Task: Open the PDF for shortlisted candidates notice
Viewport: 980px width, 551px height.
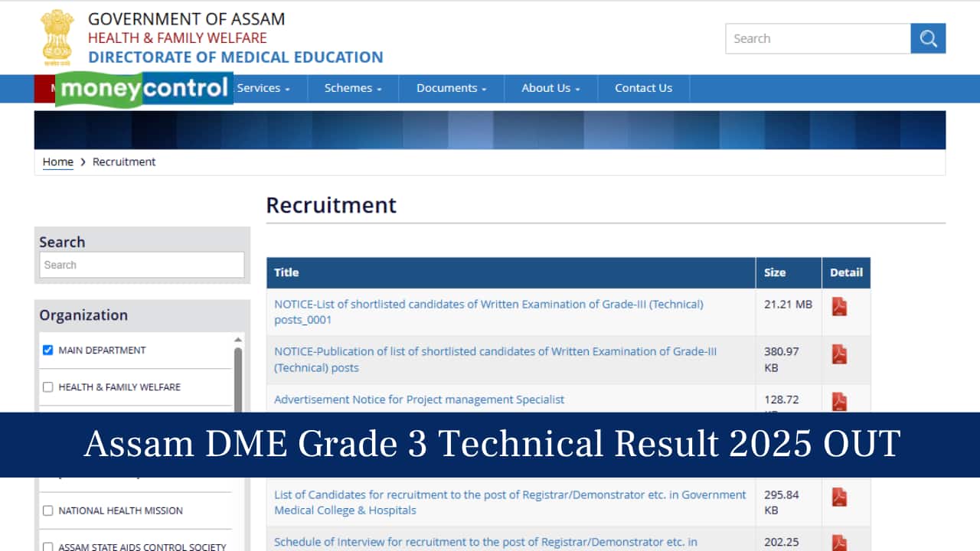Action: 839,306
